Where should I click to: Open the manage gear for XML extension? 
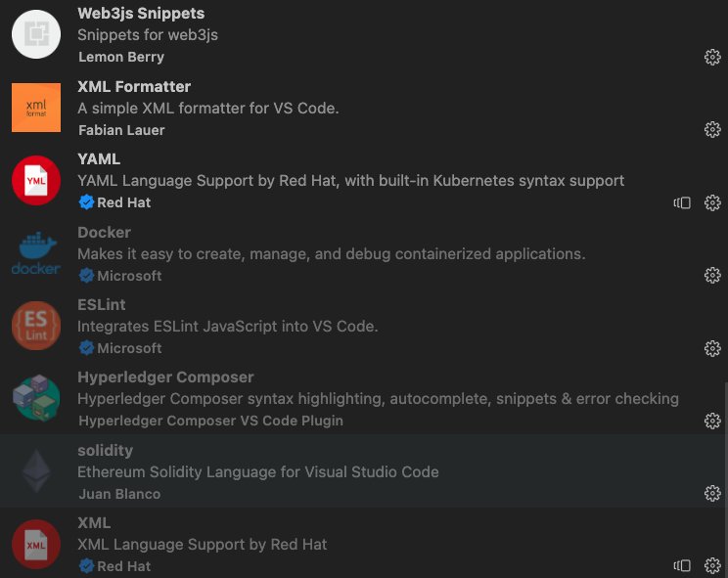coord(712,566)
